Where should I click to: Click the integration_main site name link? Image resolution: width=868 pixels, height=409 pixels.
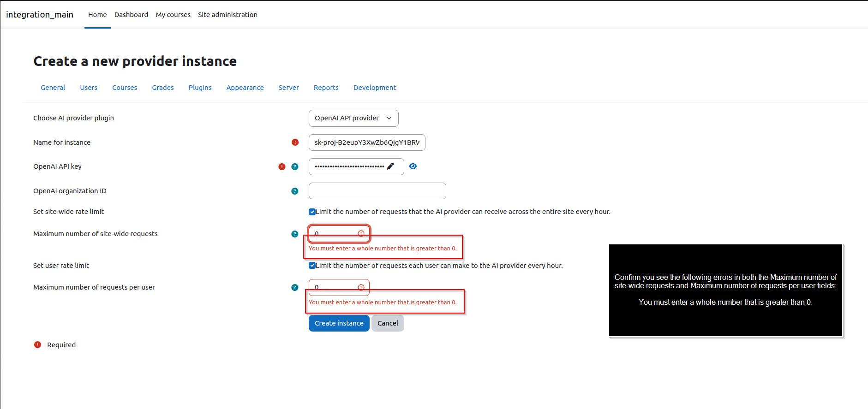(x=40, y=15)
